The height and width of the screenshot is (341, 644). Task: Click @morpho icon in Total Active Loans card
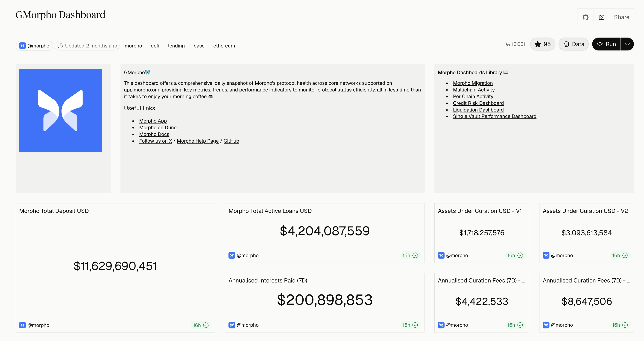232,255
